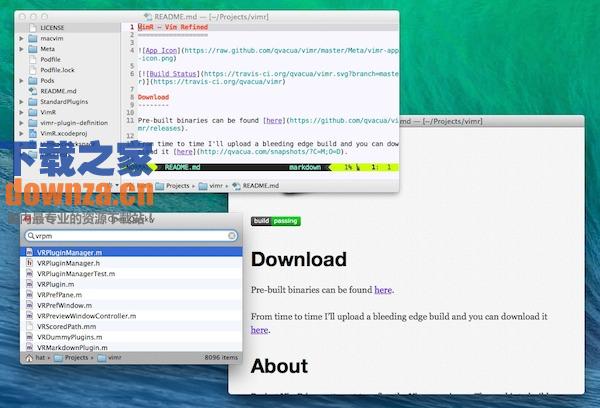Select LICENSE in the file browser
Image resolution: width=600 pixels, height=408 pixels.
click(52, 28)
